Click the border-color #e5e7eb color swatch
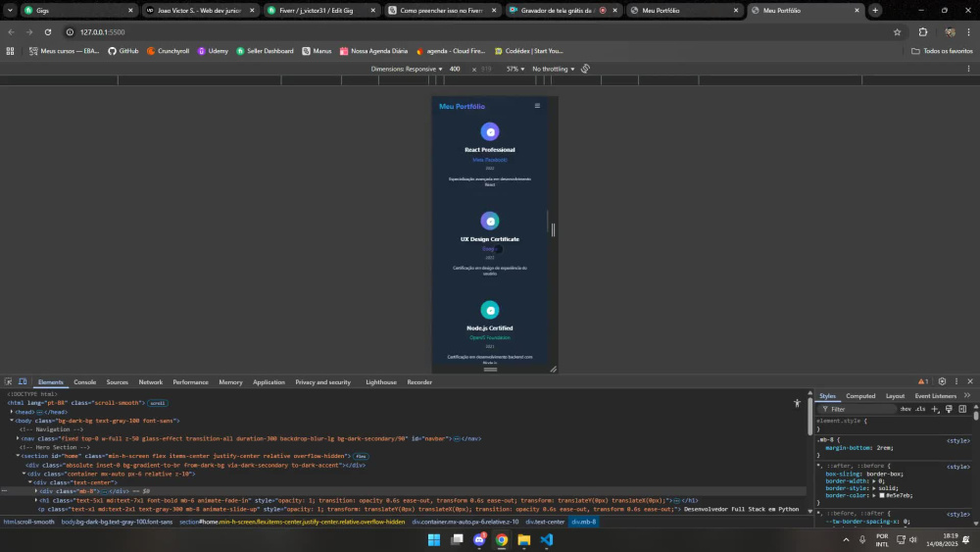 pos(882,495)
